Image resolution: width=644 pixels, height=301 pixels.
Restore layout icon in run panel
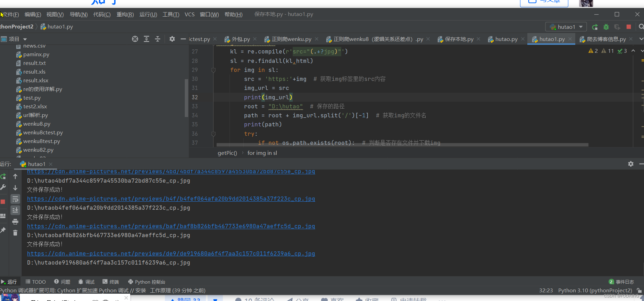coord(3,216)
